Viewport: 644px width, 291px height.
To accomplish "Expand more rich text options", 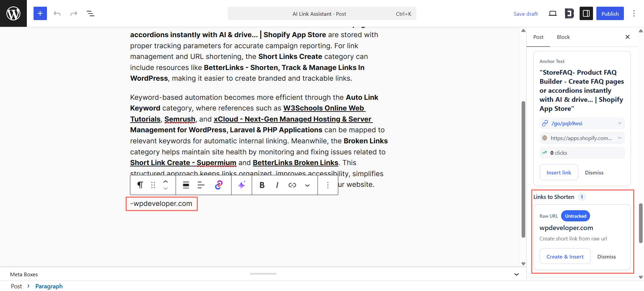I will click(x=307, y=185).
